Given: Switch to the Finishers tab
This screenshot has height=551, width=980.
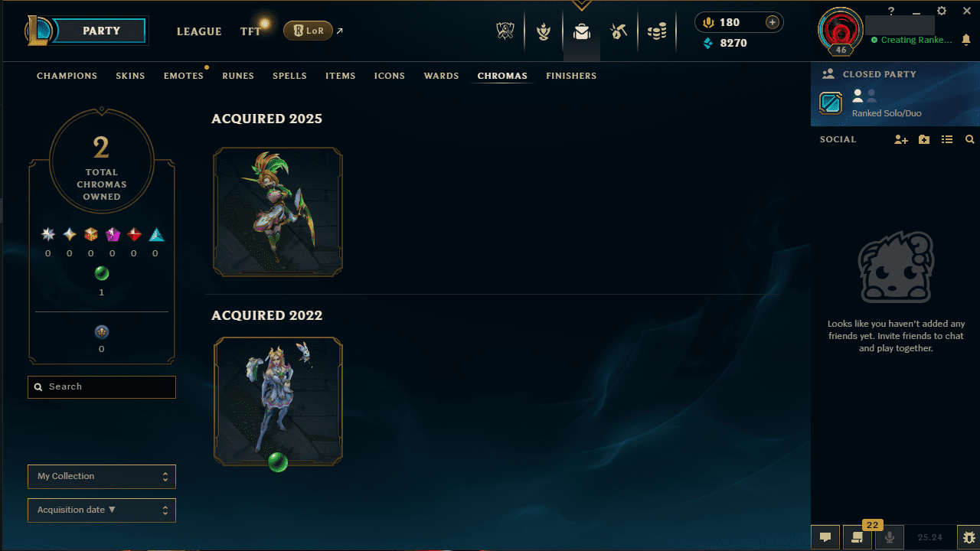Looking at the screenshot, I should click(571, 76).
